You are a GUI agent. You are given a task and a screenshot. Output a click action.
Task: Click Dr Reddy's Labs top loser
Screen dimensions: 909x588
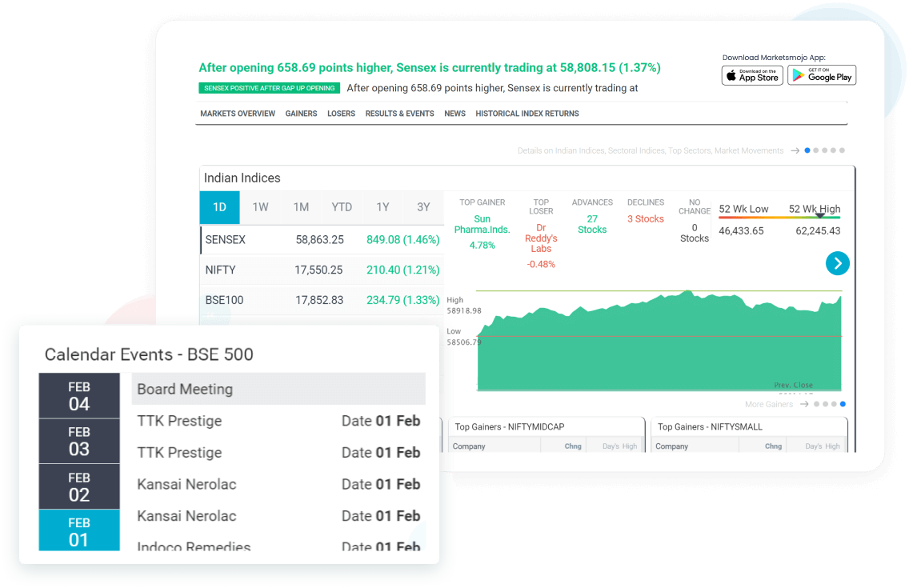541,238
